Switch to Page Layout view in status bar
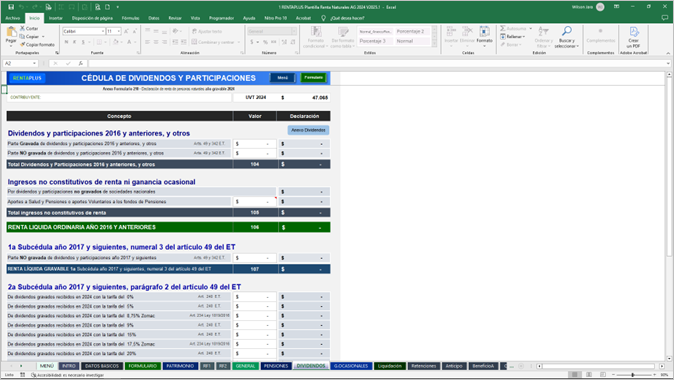Screen dimensions: 674x380 coord(589,375)
